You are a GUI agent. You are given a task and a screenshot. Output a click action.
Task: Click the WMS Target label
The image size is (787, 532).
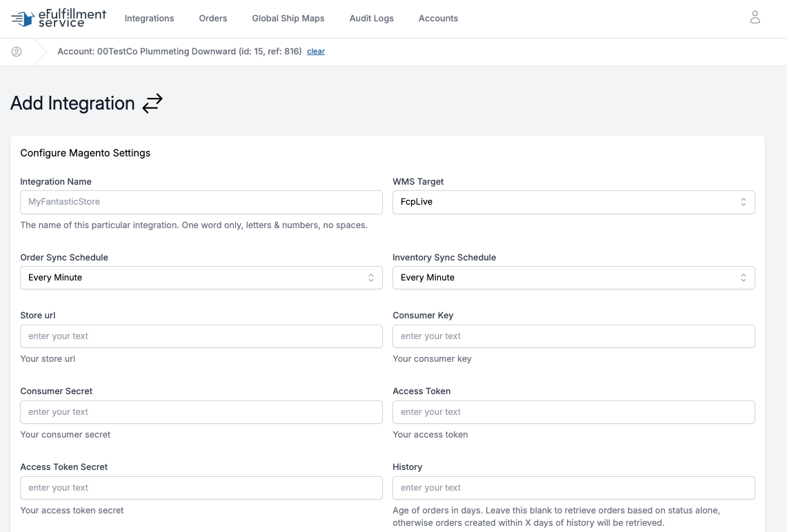(x=418, y=181)
